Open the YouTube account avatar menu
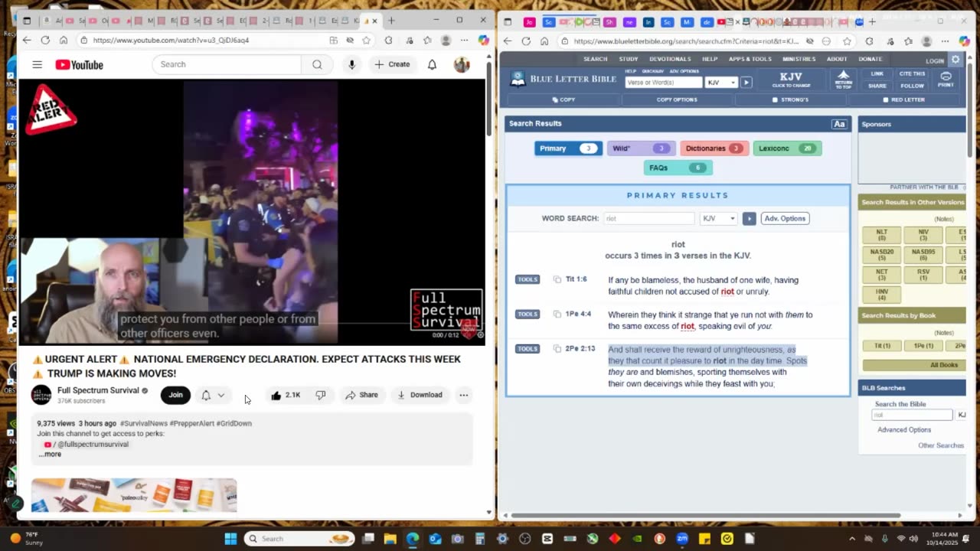 click(x=462, y=64)
